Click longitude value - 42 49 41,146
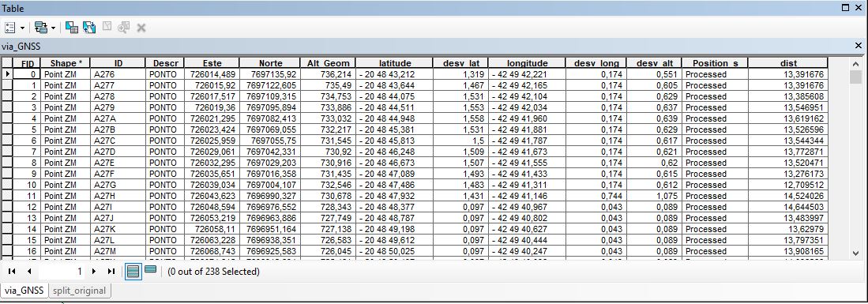This screenshot has width=868, height=304. tap(527, 196)
